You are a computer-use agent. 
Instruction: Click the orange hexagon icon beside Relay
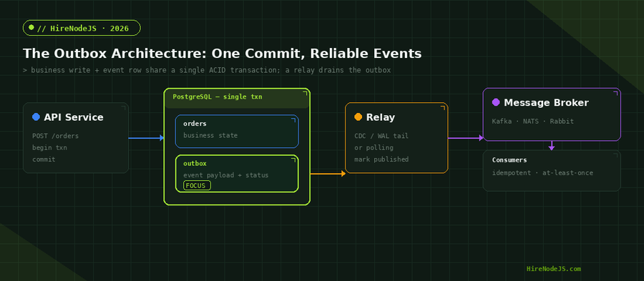[358, 117]
